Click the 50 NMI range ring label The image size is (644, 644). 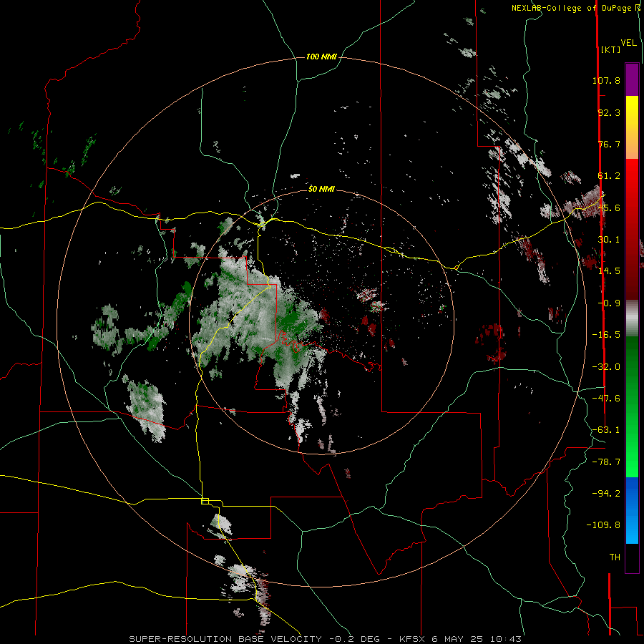coord(321,189)
